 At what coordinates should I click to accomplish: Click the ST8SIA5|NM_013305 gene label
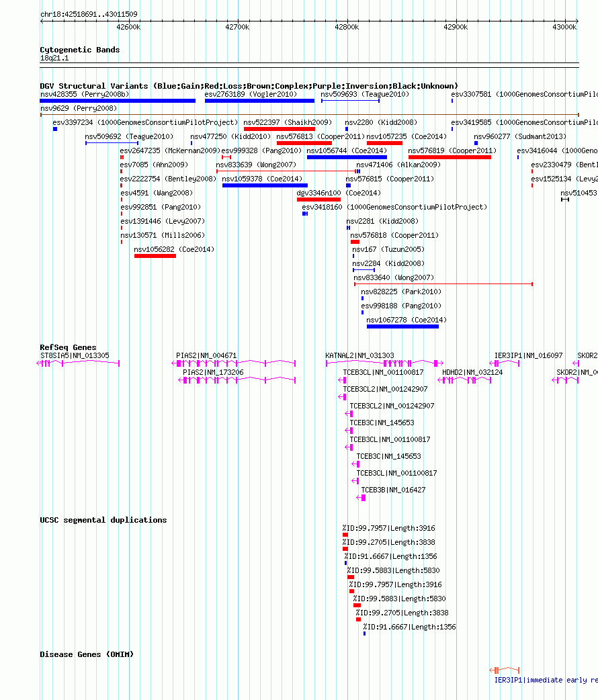click(x=75, y=356)
